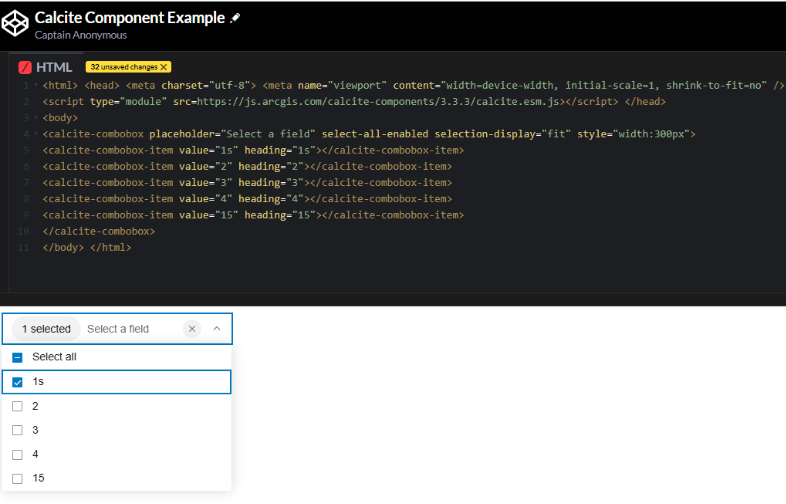This screenshot has height=504, width=786.
Task: Click the red HTML slash icon
Action: click(x=25, y=67)
